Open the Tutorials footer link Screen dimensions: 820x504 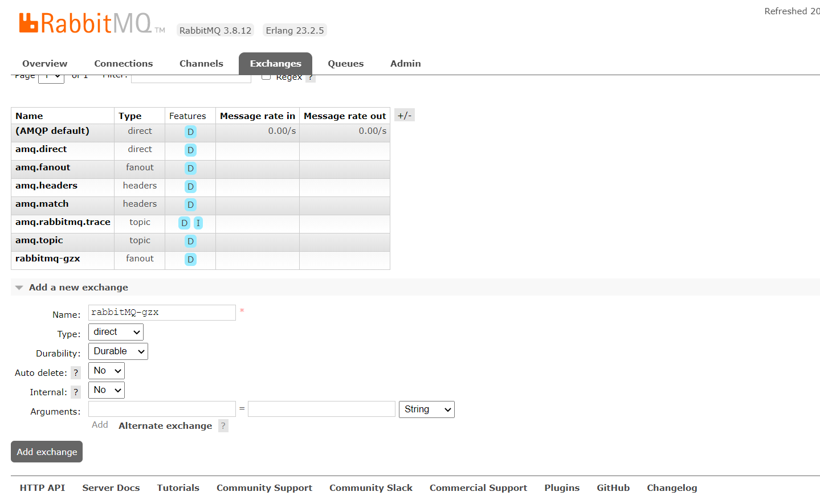tap(178, 488)
